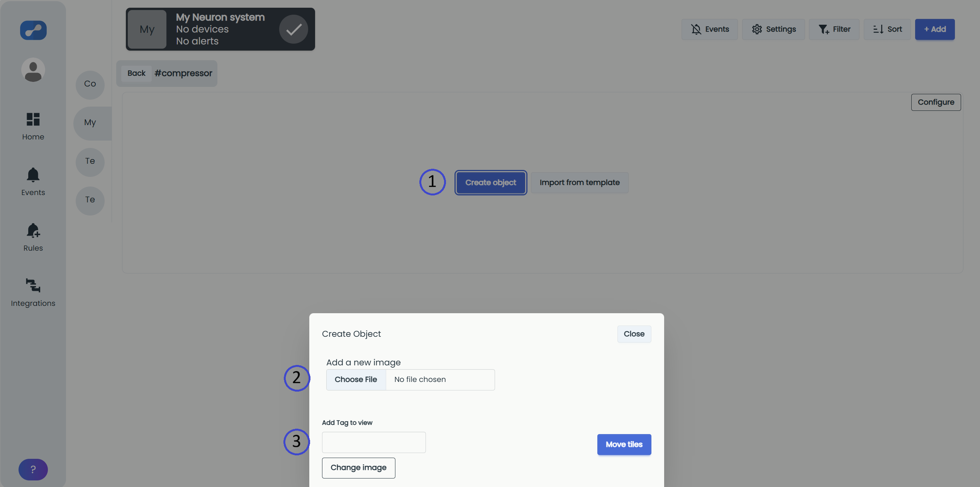
Task: Click the + Add button
Action: (935, 29)
